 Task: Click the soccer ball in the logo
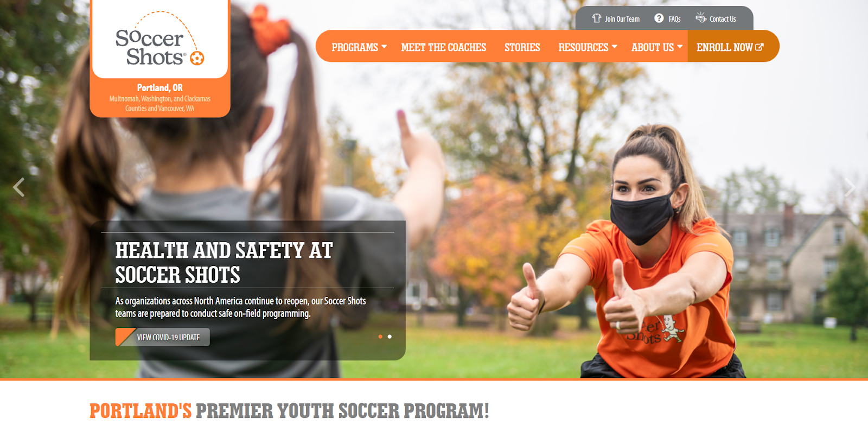pos(197,58)
